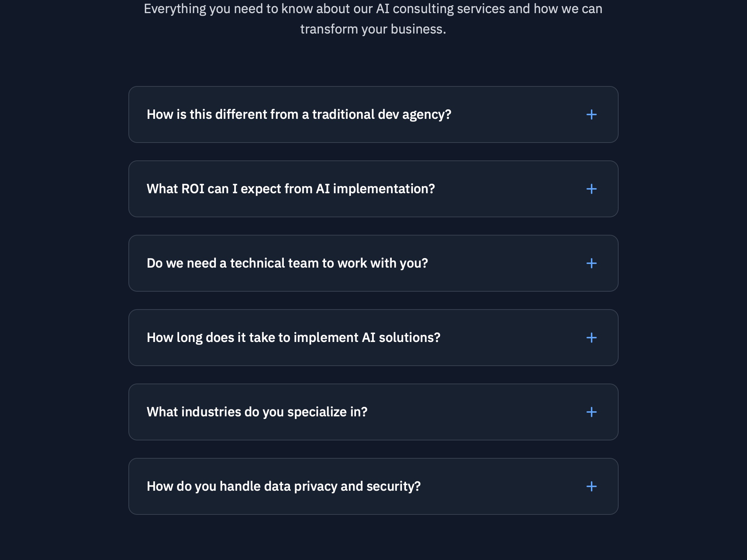Image resolution: width=747 pixels, height=560 pixels.
Task: Click the blue plus icon on the fifth card
Action: click(x=592, y=412)
